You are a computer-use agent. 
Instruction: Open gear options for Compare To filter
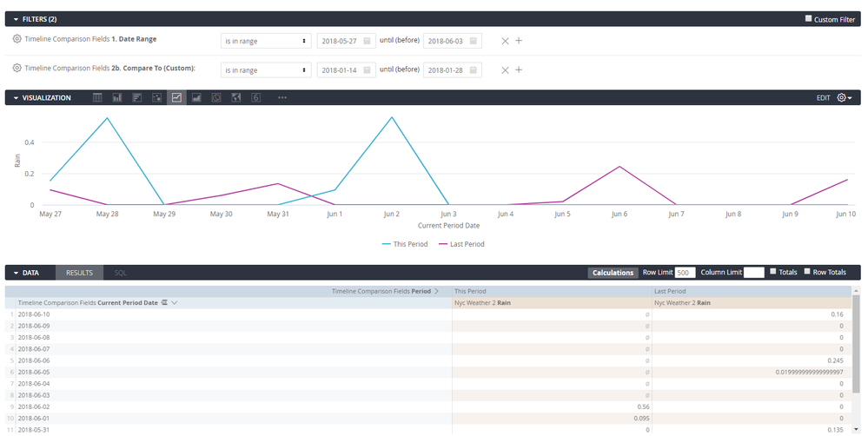17,68
